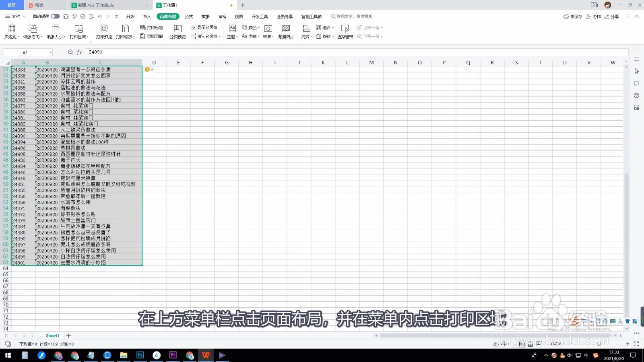Open the 颜色 theme colors dropdown

(251, 27)
